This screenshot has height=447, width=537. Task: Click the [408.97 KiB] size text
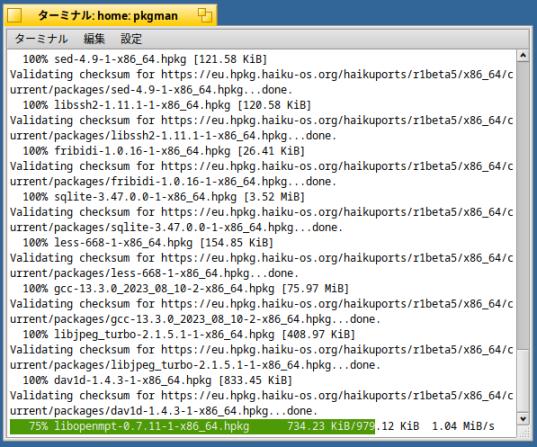click(318, 335)
